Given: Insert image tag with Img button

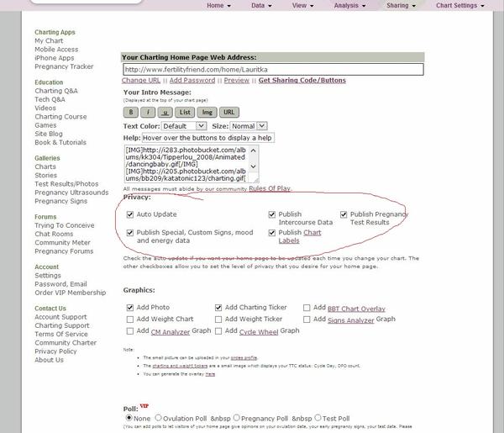Looking at the screenshot, I should (207, 112).
